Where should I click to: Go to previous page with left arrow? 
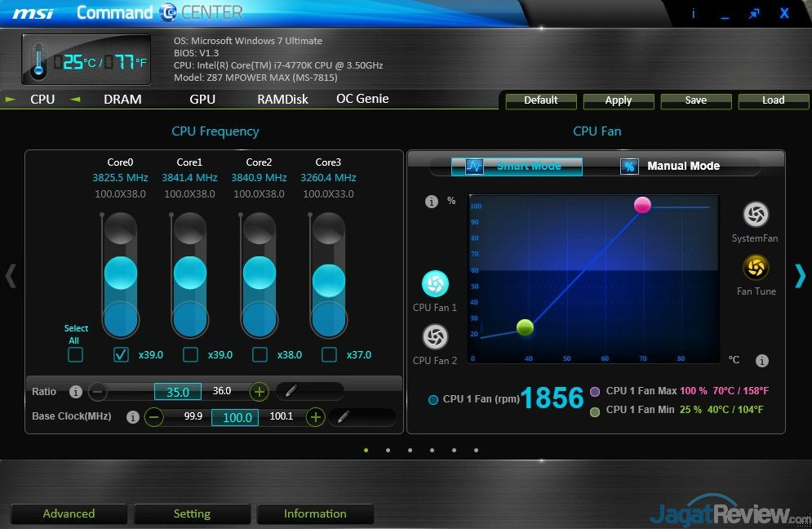click(11, 276)
